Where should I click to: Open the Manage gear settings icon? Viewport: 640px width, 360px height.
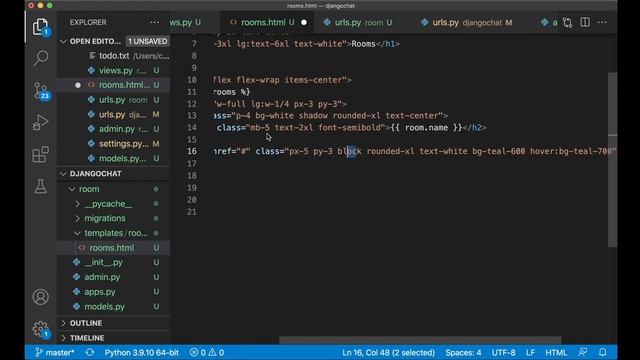coord(40,329)
